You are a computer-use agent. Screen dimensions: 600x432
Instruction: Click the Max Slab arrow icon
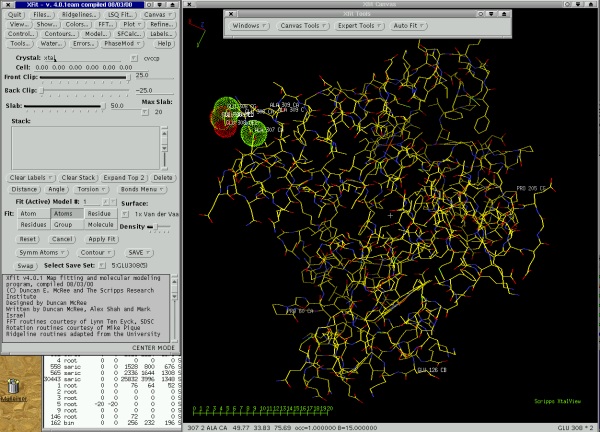(143, 112)
